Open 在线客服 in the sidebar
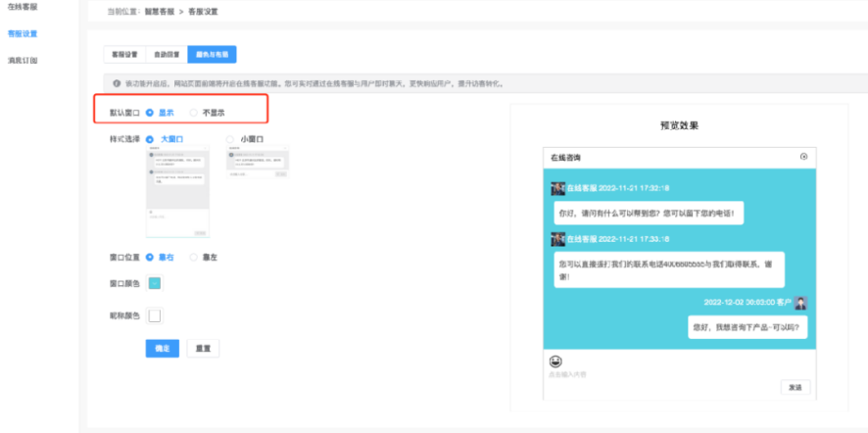This screenshot has width=868, height=433. tap(23, 7)
